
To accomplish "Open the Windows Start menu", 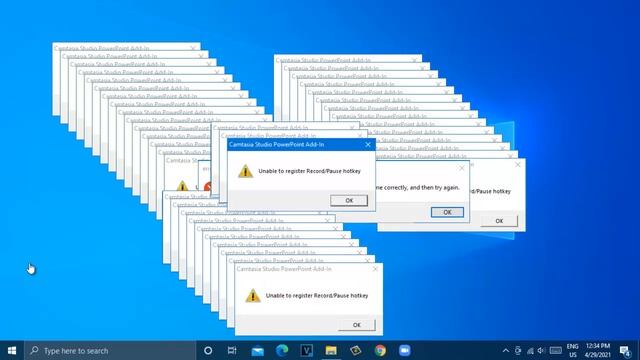I will pyautogui.click(x=12, y=350).
